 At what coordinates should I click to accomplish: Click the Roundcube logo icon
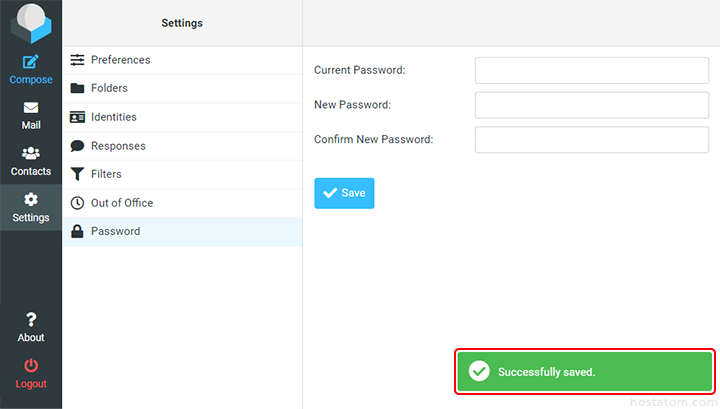tap(31, 22)
